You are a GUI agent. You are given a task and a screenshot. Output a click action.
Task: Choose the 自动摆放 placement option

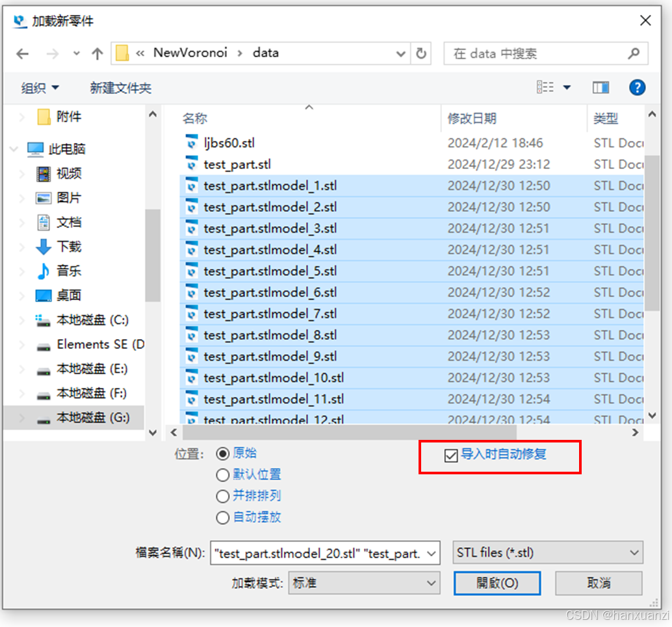tap(224, 517)
